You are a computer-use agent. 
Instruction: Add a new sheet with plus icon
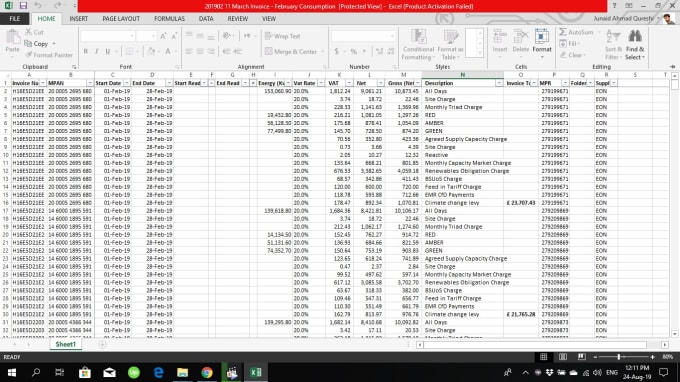tap(102, 344)
